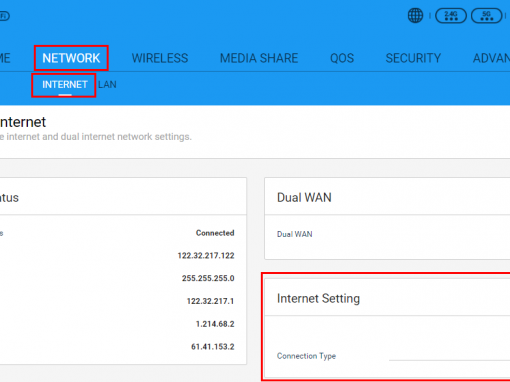Open the NETWORK tab
Viewport: 510px width, 382px height.
71,58
